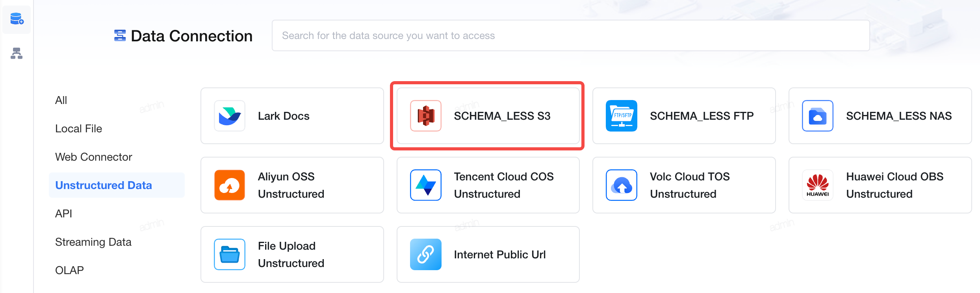Image resolution: width=980 pixels, height=293 pixels.
Task: Open the data source sidebar icon
Action: 17,19
